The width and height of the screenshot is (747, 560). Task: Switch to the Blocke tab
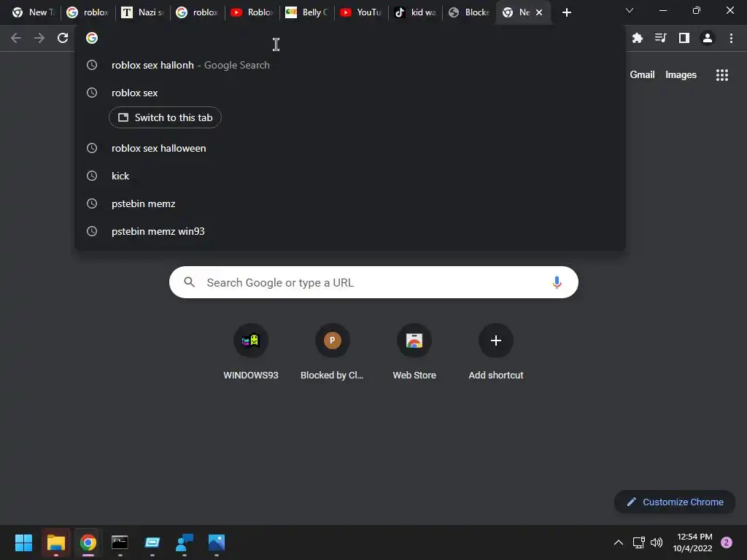click(469, 12)
